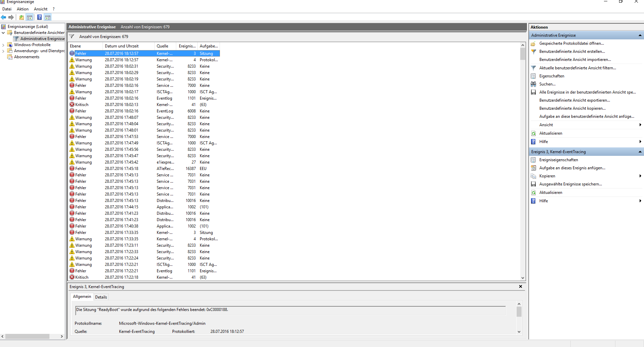Click the Aufgabe an dieses Ereignis anfügen icon

tap(533, 168)
